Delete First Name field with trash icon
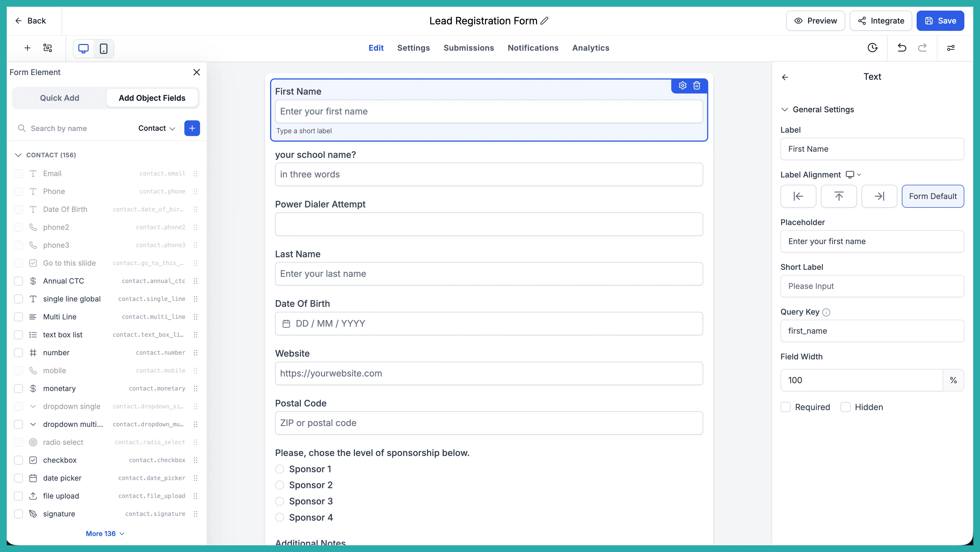 coord(696,86)
